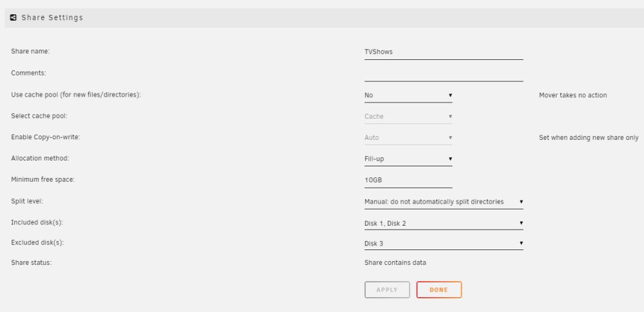Viewport: 644px width, 312px height.
Task: Click the 'Share status:' label
Action: click(31, 262)
